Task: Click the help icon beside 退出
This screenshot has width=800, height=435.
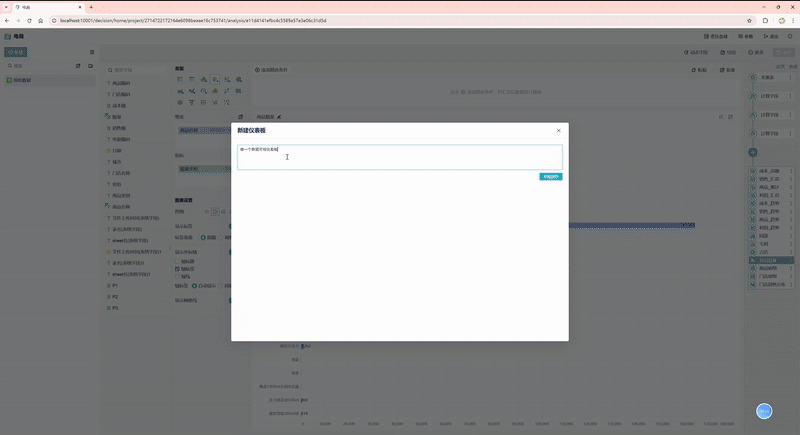Action: point(789,36)
